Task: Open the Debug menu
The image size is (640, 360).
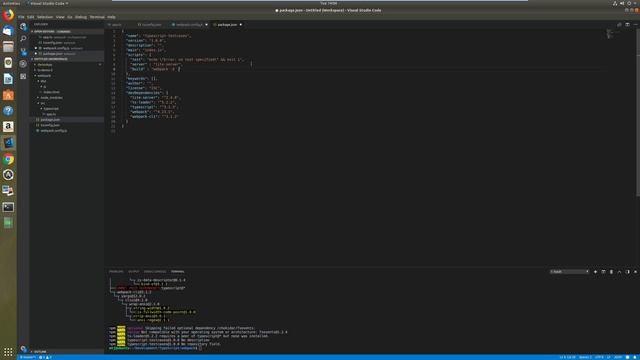Action: coord(81,17)
